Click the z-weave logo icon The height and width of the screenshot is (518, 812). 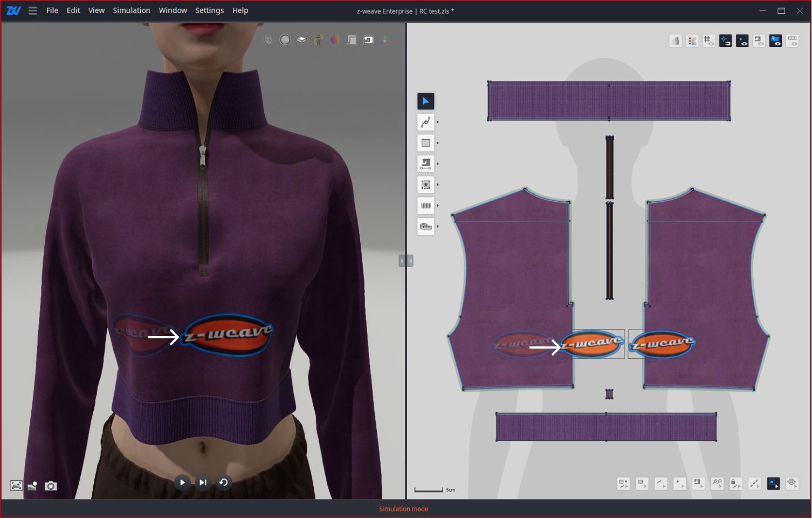click(13, 11)
